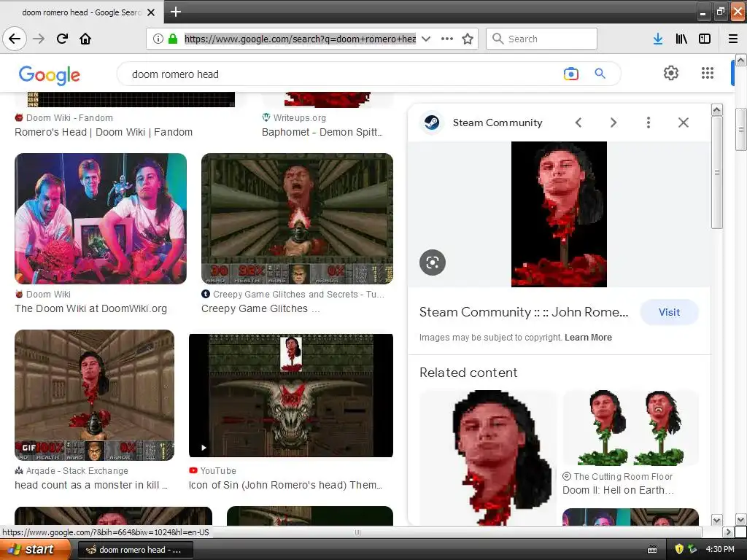747x560 pixels.
Task: Close the Steam Community preview panel
Action: point(683,122)
